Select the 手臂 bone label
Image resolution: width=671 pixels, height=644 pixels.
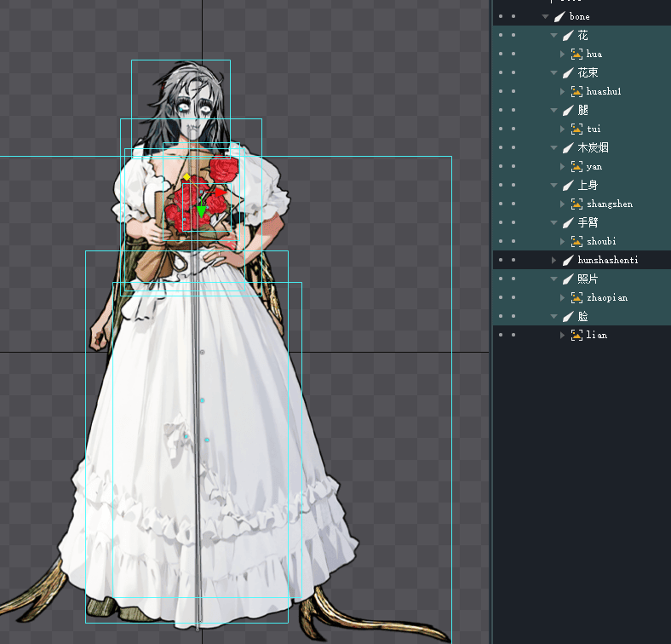[588, 223]
